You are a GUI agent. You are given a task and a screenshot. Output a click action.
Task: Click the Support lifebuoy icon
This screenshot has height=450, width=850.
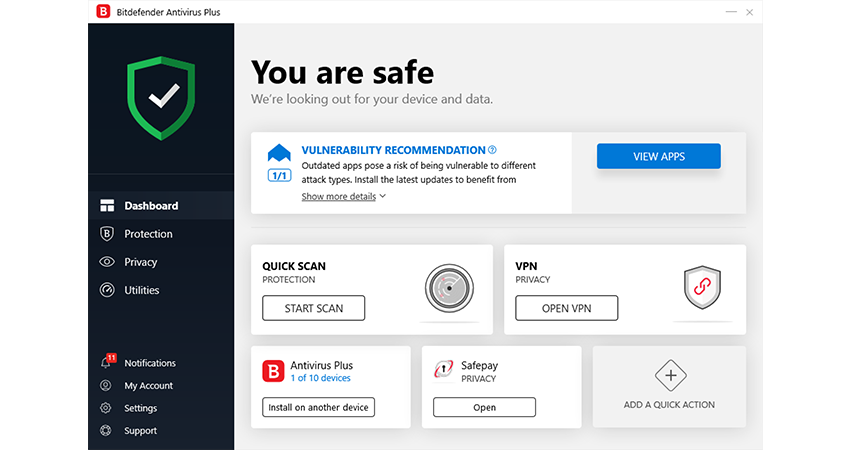coord(106,430)
